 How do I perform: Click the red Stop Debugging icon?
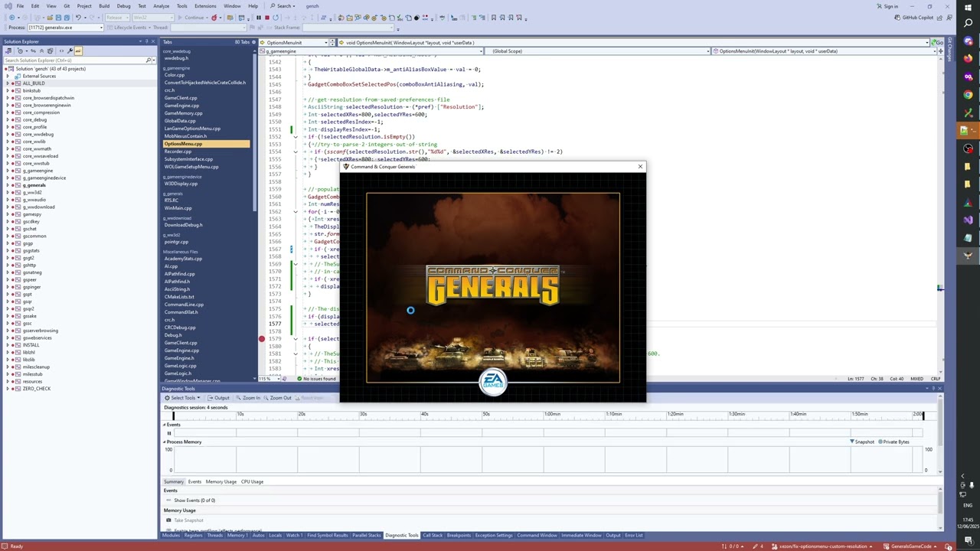point(267,18)
